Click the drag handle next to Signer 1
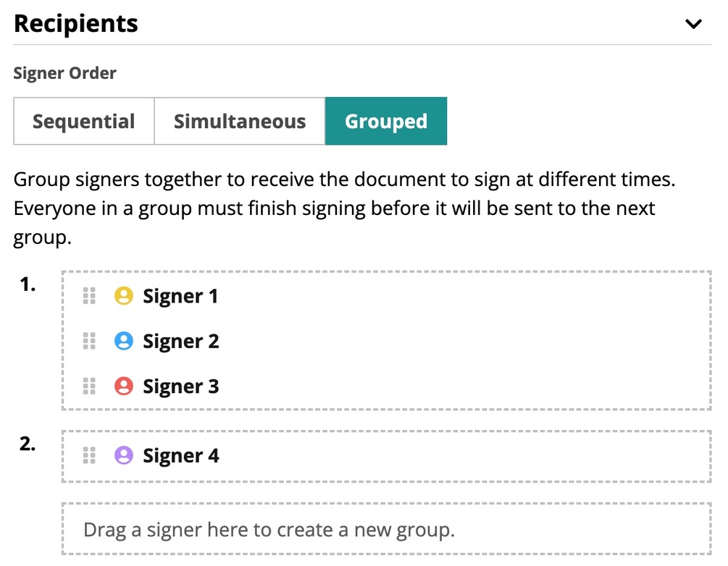Image resolution: width=728 pixels, height=566 pixels. click(90, 295)
